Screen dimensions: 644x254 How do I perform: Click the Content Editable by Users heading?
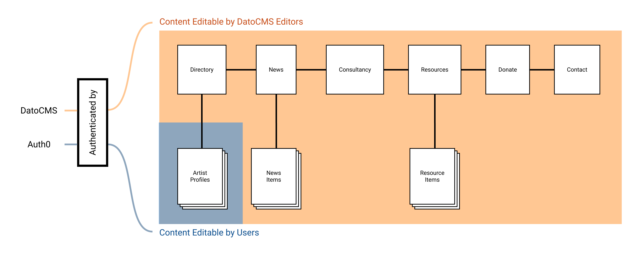[x=209, y=233]
